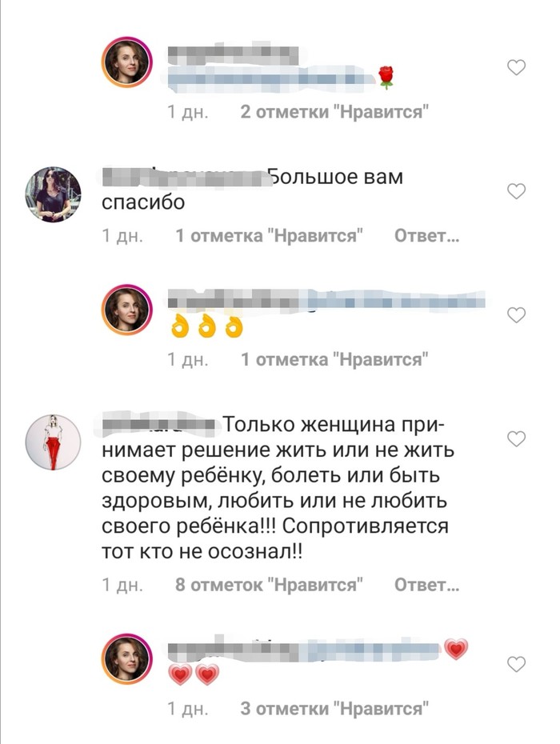View the 2 отметки "Нравится" likes list
This screenshot has width=560, height=744.
334,112
